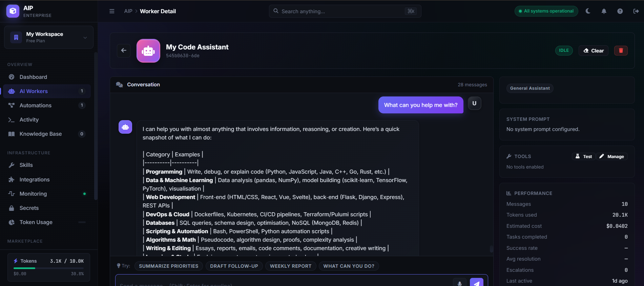Screen dimensions: 644x286
Task: Focus the Search anything field
Action: (345, 11)
